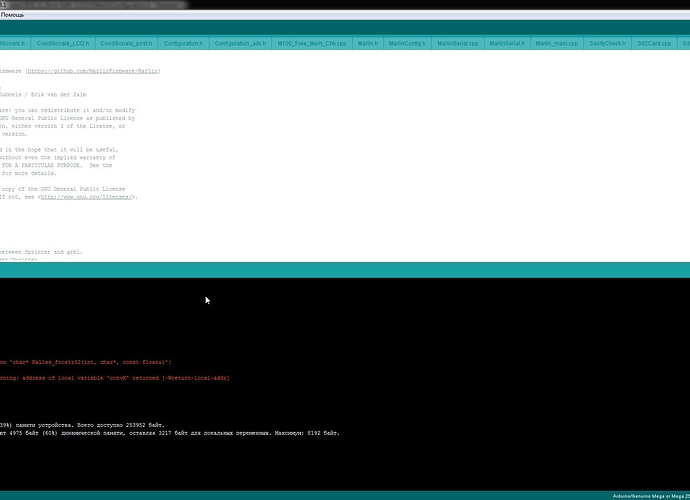
Task: Switch to the Conditionals_post.h tab
Action: pyautogui.click(x=126, y=44)
